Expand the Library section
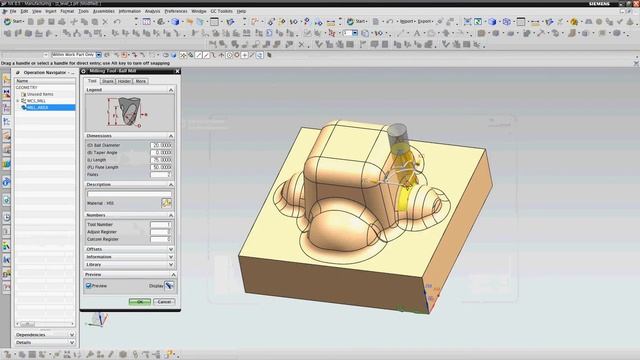640x360 pixels. [x=171, y=264]
